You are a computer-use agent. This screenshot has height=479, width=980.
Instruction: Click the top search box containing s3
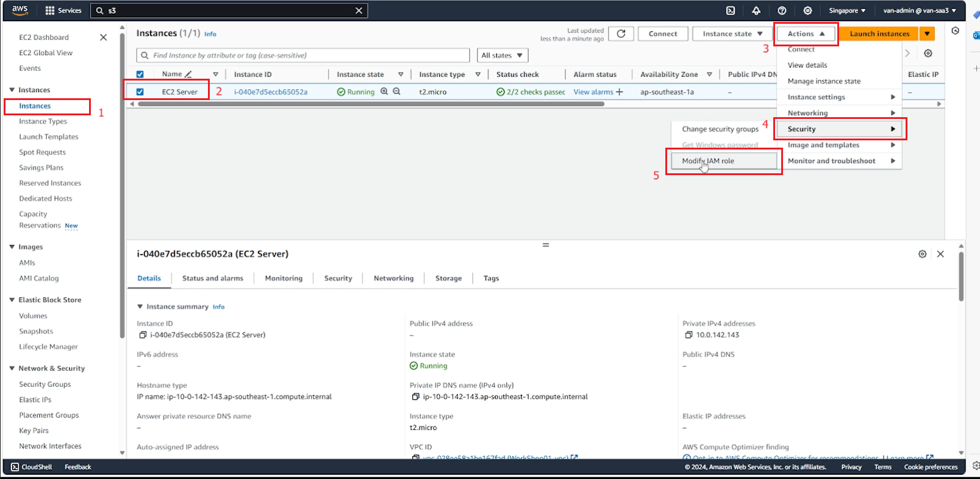point(229,10)
